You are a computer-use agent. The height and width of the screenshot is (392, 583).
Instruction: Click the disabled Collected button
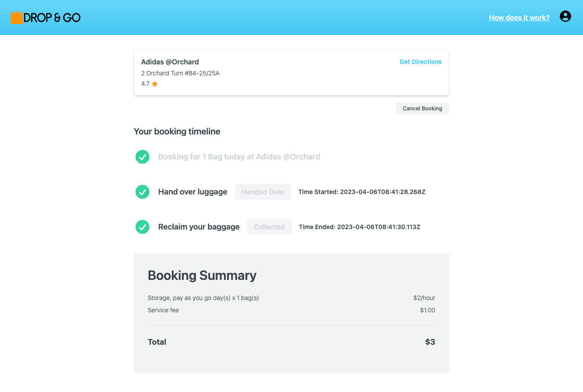(269, 227)
